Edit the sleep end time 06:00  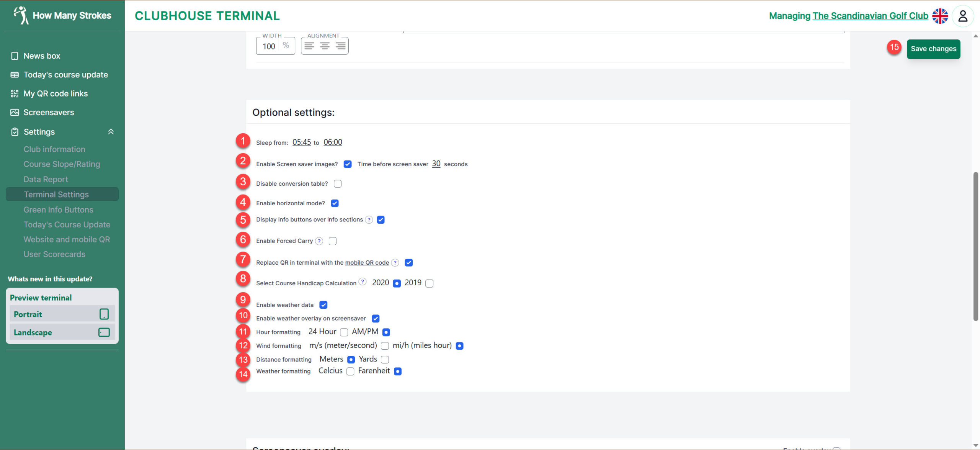[x=333, y=142]
